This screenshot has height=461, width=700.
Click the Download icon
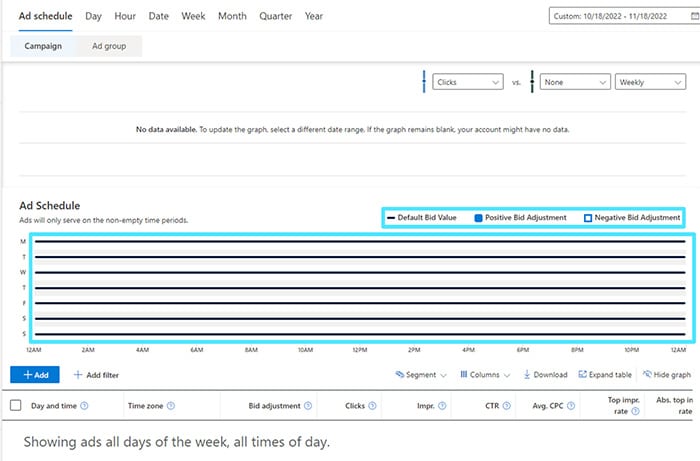(527, 375)
